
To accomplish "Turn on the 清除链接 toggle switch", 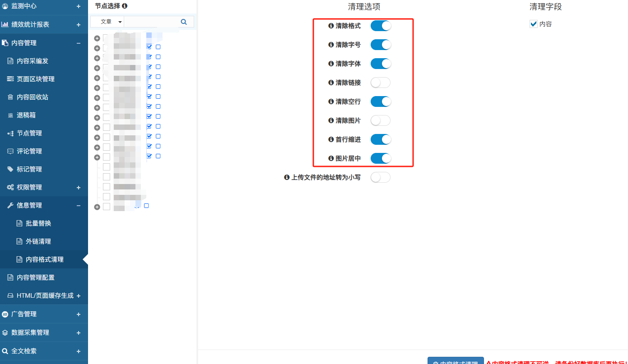I will click(x=380, y=83).
